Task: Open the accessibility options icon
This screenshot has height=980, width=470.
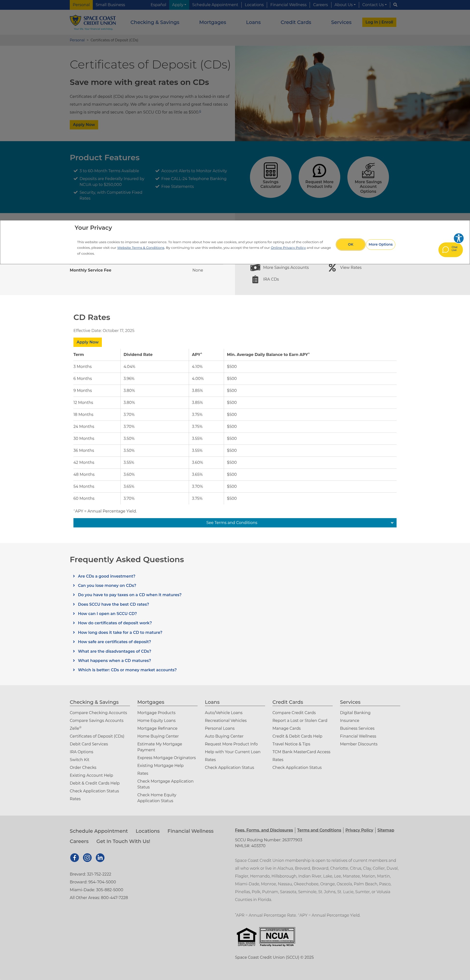Action: coord(458,238)
